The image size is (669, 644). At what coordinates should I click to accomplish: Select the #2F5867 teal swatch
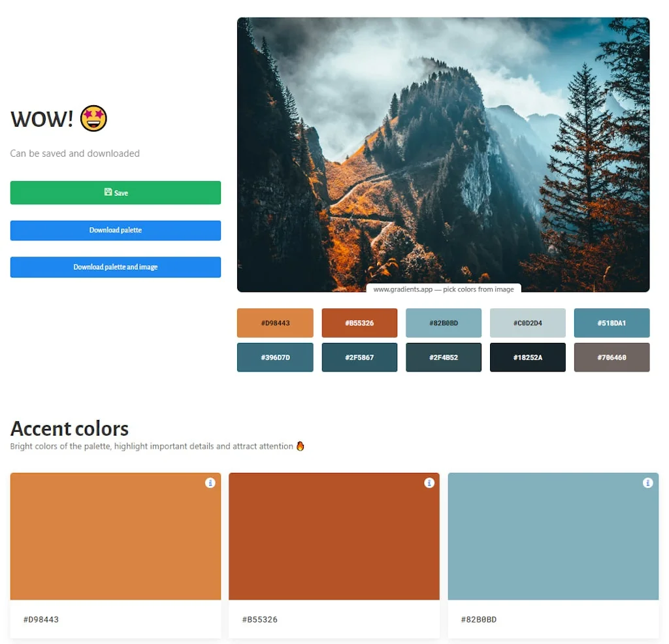pyautogui.click(x=359, y=357)
